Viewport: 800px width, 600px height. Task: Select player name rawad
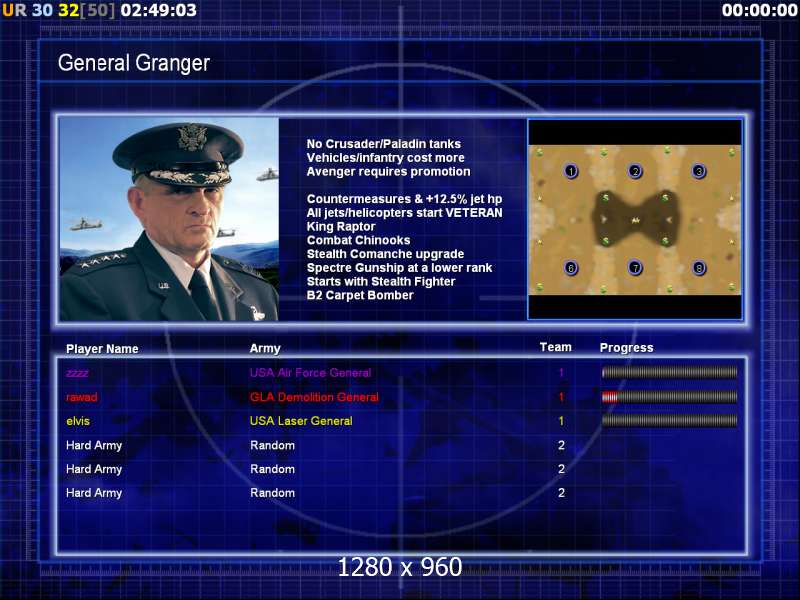tap(82, 397)
